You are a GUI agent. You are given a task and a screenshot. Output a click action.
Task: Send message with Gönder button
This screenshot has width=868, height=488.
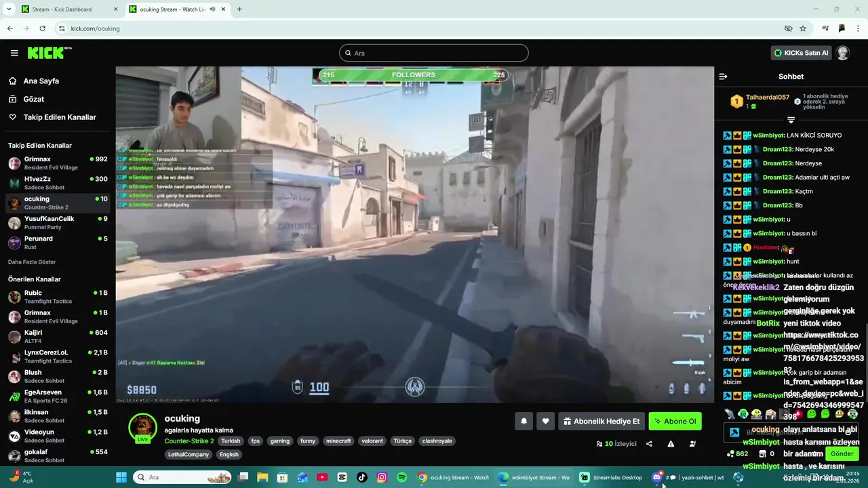pos(842,453)
